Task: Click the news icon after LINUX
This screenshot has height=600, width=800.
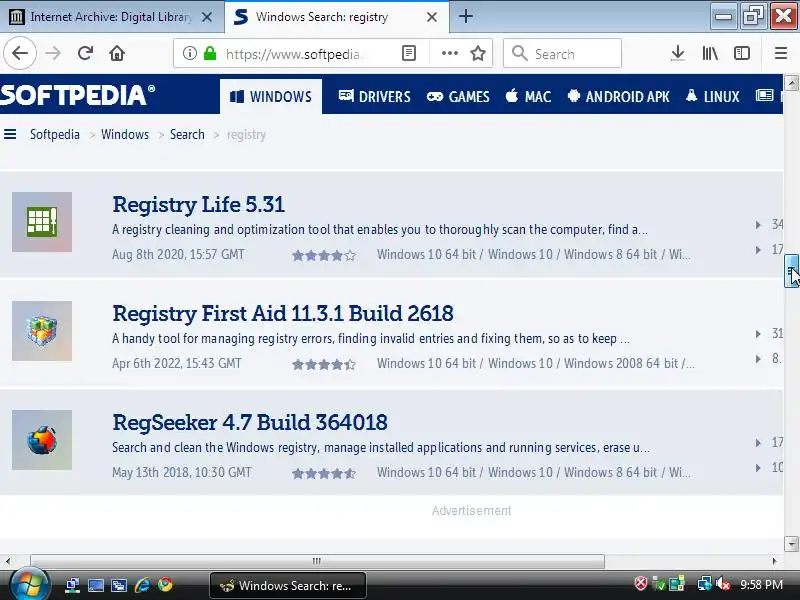Action: [764, 95]
